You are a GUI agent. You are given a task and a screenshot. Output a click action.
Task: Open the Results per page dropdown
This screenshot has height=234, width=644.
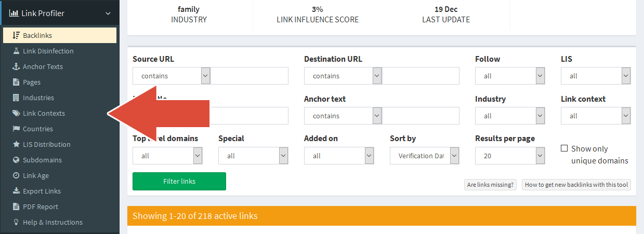(x=510, y=156)
